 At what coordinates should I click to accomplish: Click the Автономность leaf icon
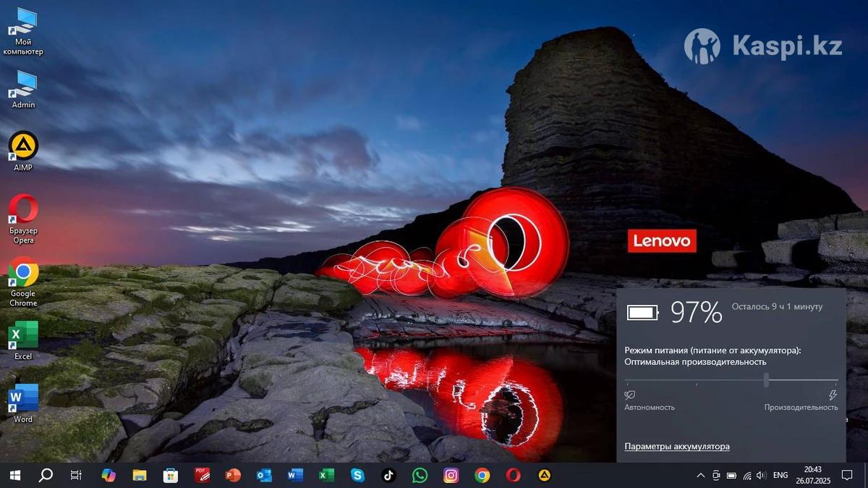tap(629, 395)
